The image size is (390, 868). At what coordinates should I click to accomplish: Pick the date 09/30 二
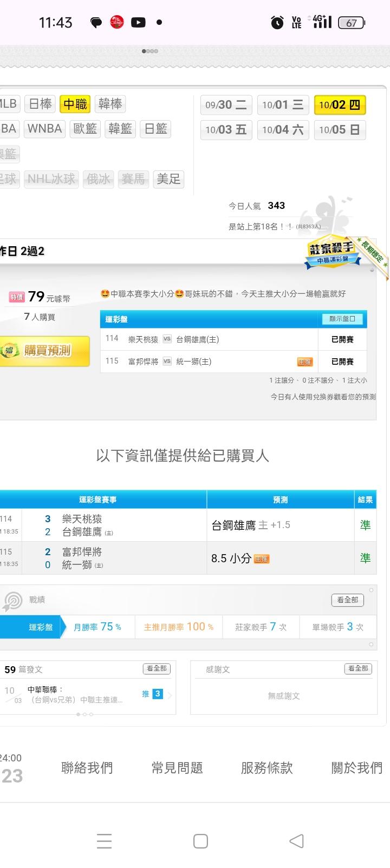click(226, 105)
